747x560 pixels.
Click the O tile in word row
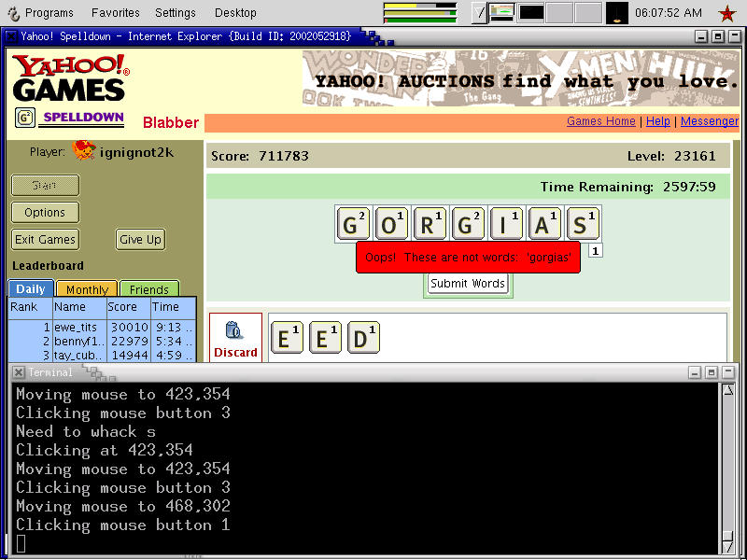coord(391,224)
